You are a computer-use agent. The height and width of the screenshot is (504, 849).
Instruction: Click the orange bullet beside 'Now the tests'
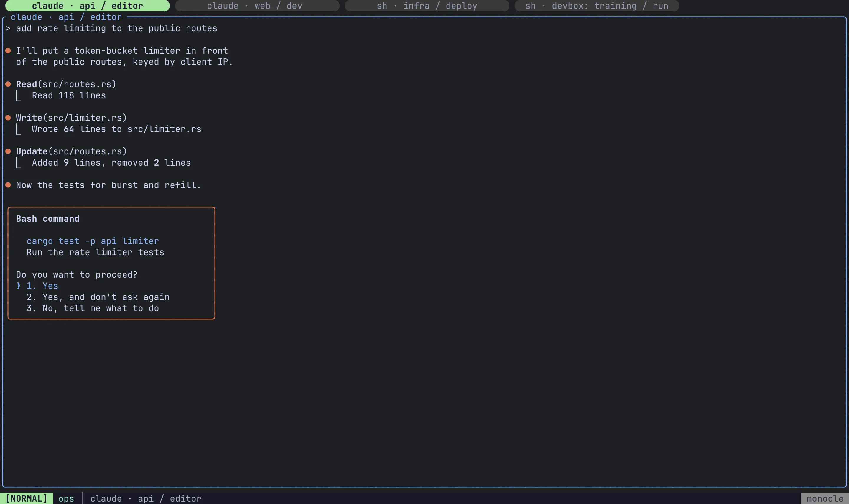tap(8, 185)
